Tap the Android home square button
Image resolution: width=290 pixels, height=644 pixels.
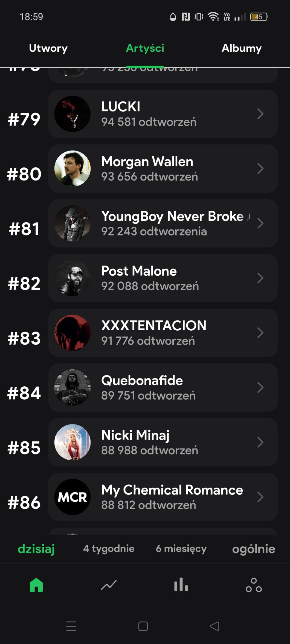(x=143, y=626)
